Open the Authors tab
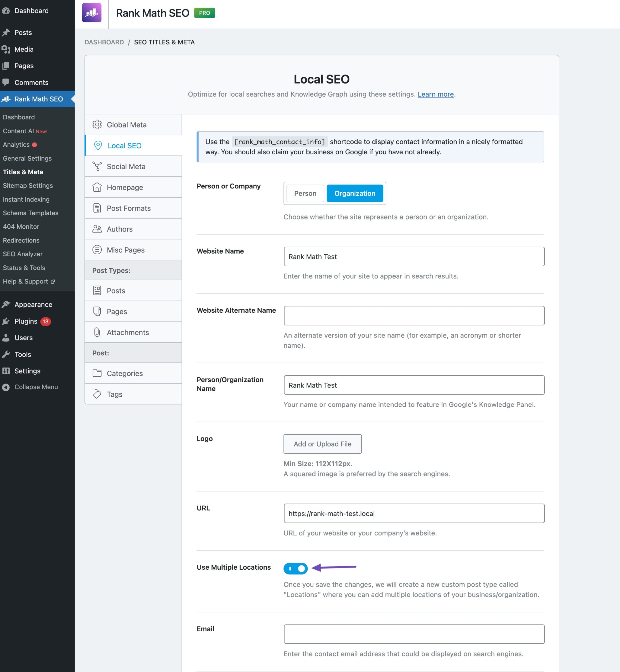This screenshot has height=672, width=620. click(x=133, y=229)
